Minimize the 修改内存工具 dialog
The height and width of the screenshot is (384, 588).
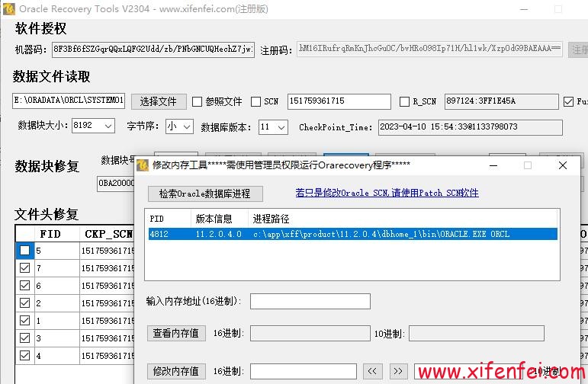[x=493, y=165]
